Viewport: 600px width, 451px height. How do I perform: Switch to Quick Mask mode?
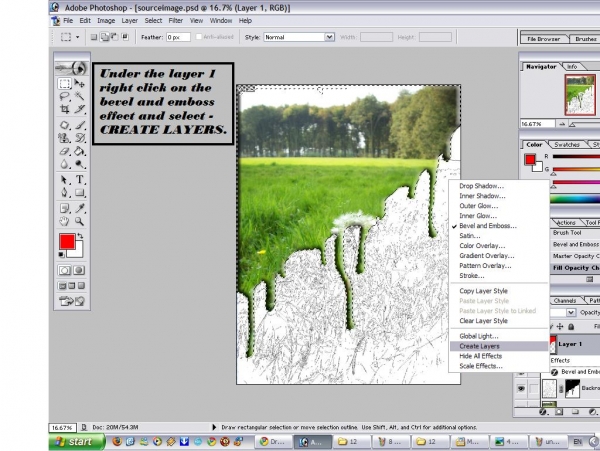(x=79, y=270)
